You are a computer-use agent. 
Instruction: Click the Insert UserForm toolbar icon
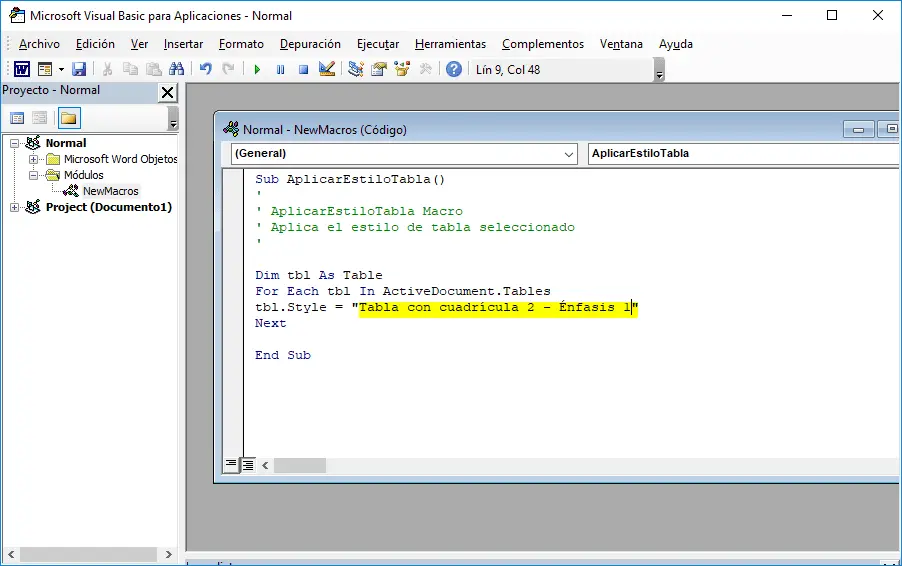(x=45, y=70)
